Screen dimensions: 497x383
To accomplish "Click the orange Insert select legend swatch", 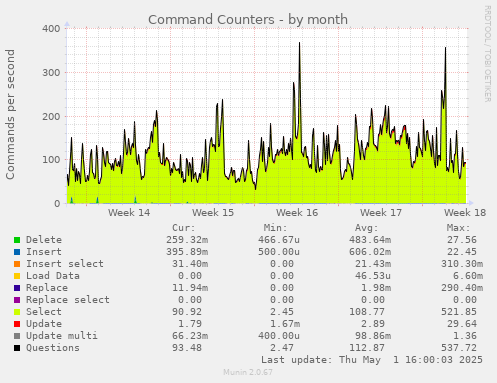I will click(x=17, y=264).
